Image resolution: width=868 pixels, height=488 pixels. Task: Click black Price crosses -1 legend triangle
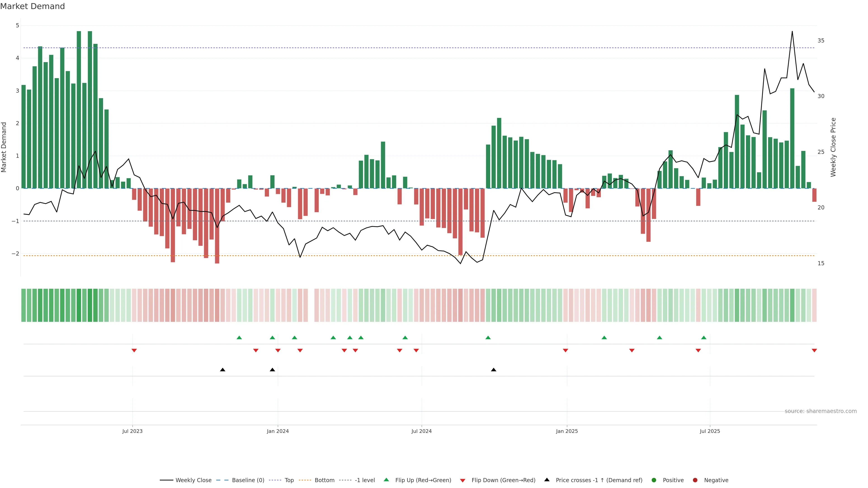[x=547, y=480]
